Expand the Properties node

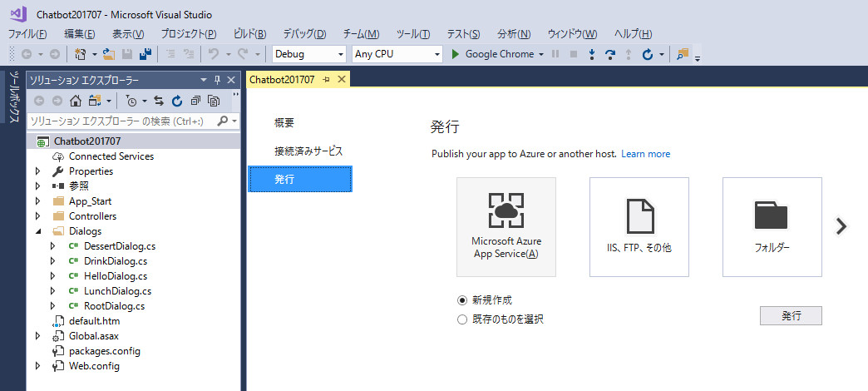37,171
